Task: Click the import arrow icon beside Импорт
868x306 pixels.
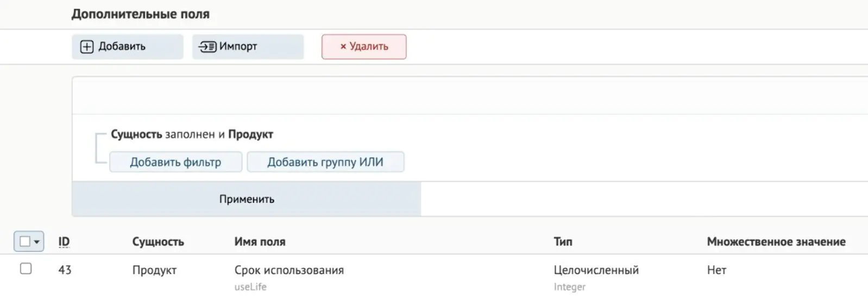Action: (207, 47)
